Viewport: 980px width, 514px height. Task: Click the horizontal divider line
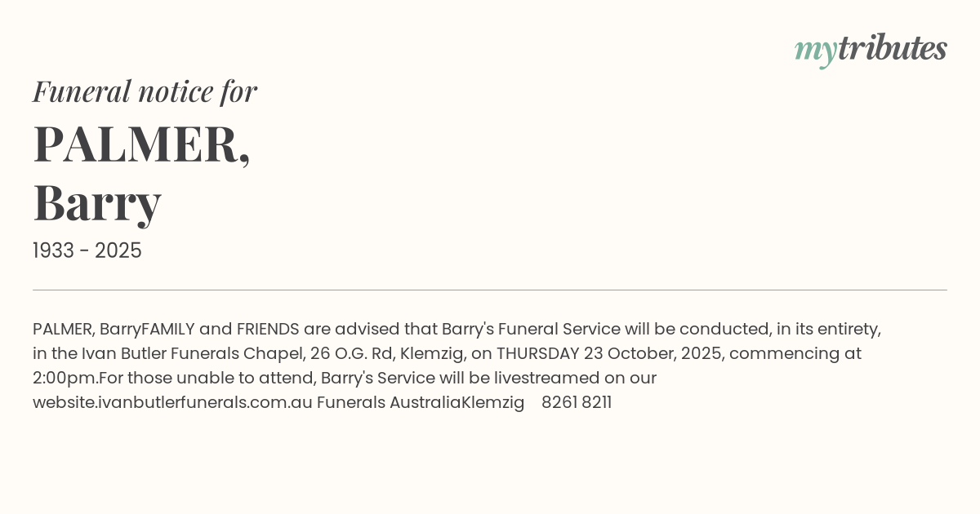click(490, 290)
